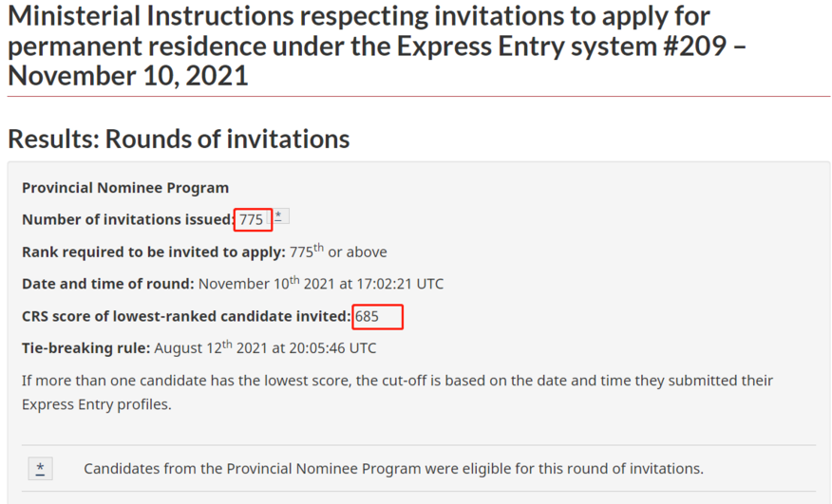The height and width of the screenshot is (504, 832).
Task: Click the 775th or above rank value
Action: pyautogui.click(x=338, y=251)
